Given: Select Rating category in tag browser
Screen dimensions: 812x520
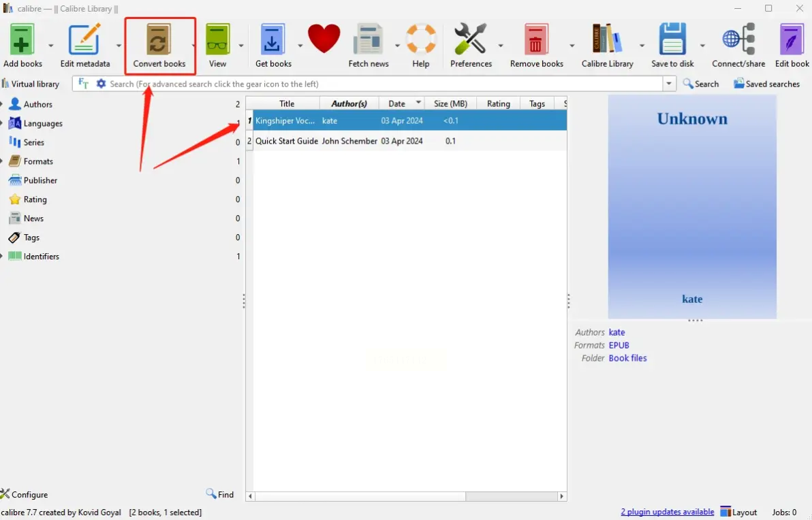Looking at the screenshot, I should pos(35,199).
